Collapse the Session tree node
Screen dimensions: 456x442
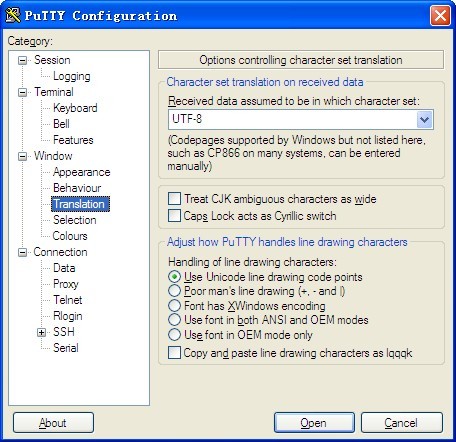tap(22, 60)
